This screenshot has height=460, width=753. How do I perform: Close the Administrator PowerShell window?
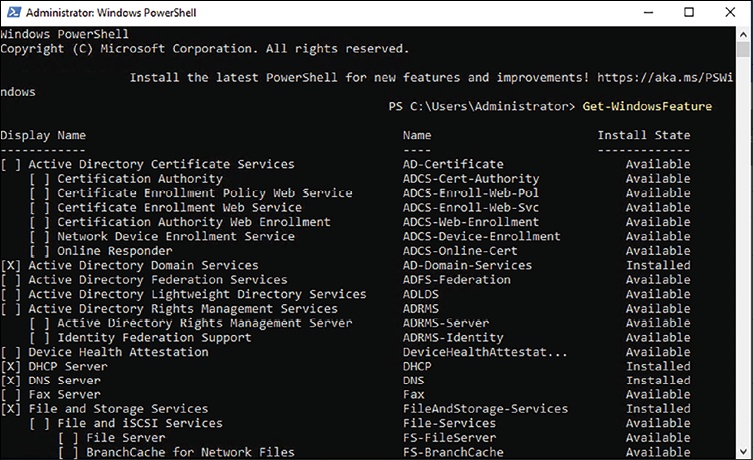730,12
